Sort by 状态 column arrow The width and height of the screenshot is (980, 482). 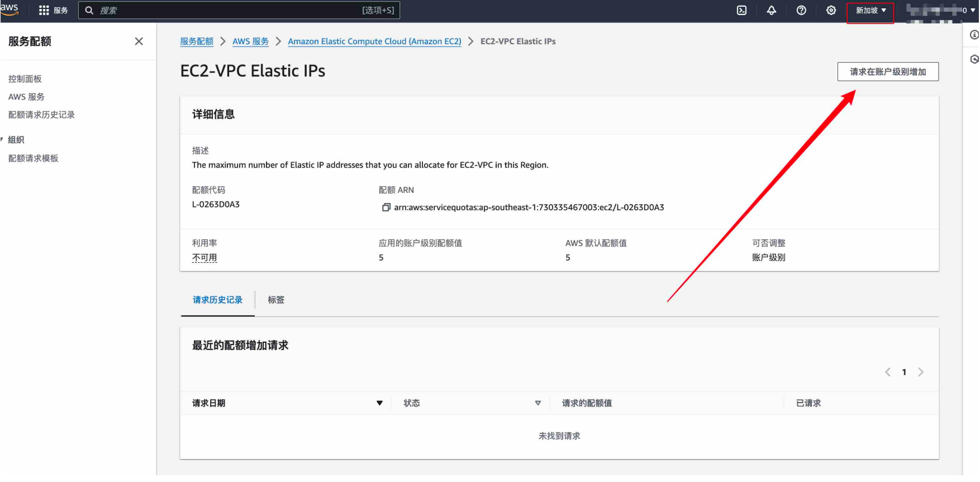[x=538, y=403]
